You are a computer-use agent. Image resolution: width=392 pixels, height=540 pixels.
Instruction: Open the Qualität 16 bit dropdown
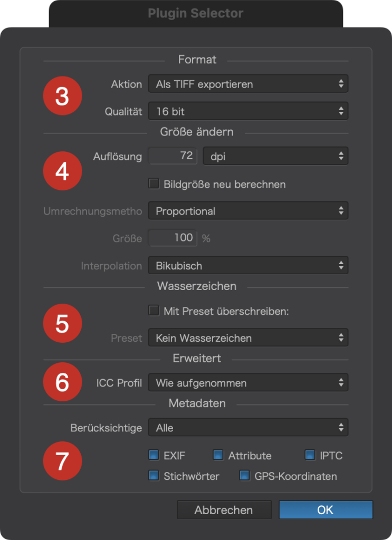coord(248,111)
